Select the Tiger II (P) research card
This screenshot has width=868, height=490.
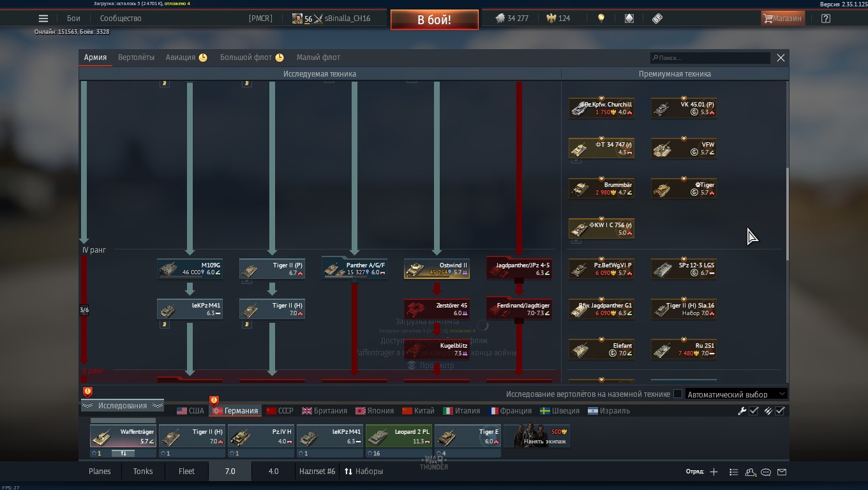[x=272, y=269]
